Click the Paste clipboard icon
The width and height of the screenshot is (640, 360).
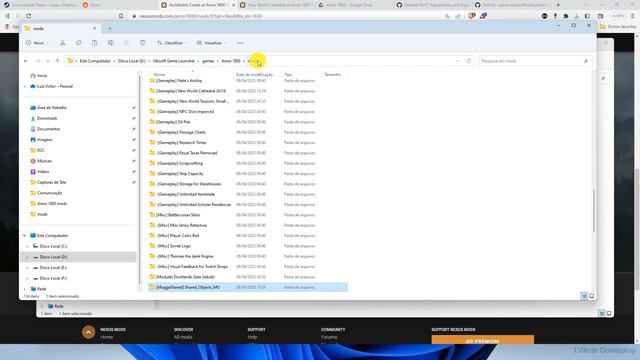(x=94, y=43)
